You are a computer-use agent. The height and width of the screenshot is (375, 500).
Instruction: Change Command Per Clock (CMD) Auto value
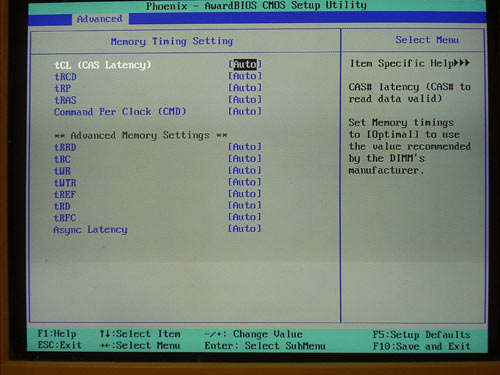pyautogui.click(x=245, y=111)
